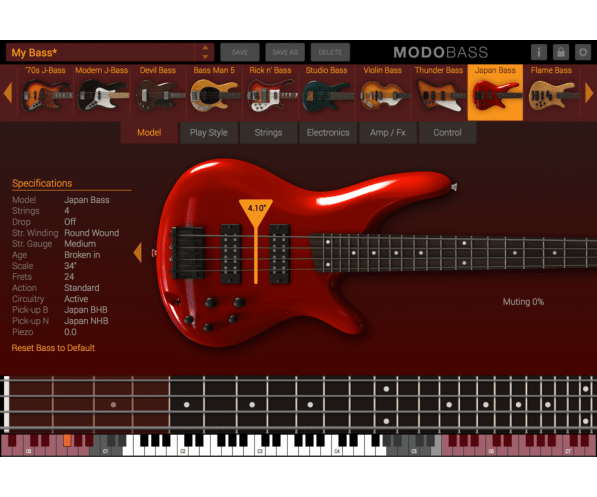Click the Medium string gauge value
The width and height of the screenshot is (597, 497).
tap(80, 244)
